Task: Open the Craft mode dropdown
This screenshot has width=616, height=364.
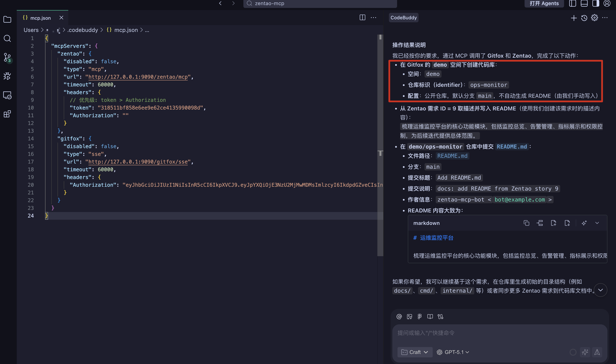Action: [415, 352]
